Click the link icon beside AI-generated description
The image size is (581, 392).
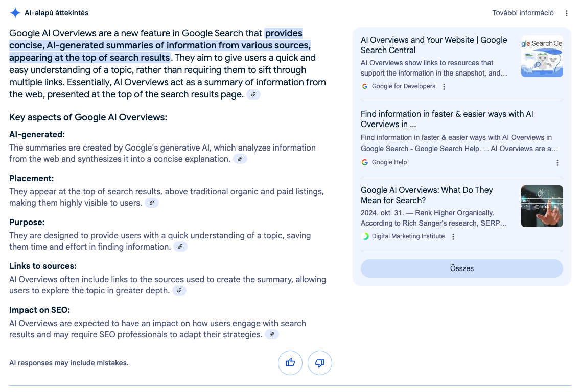(x=240, y=159)
